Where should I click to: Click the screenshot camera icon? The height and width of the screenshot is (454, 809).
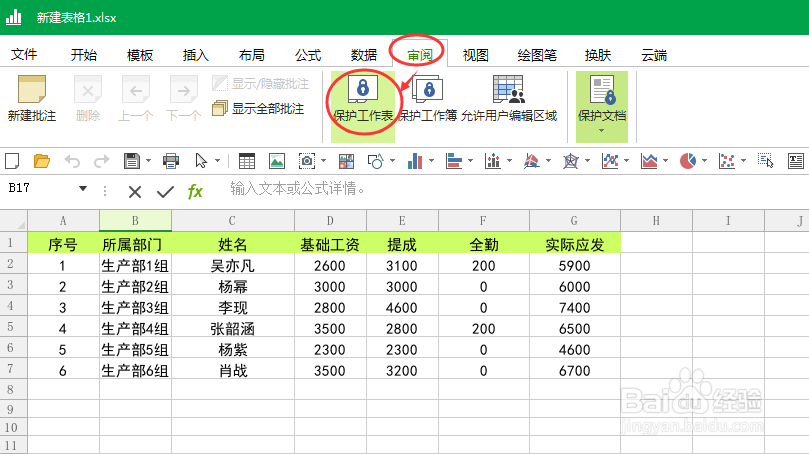click(307, 161)
